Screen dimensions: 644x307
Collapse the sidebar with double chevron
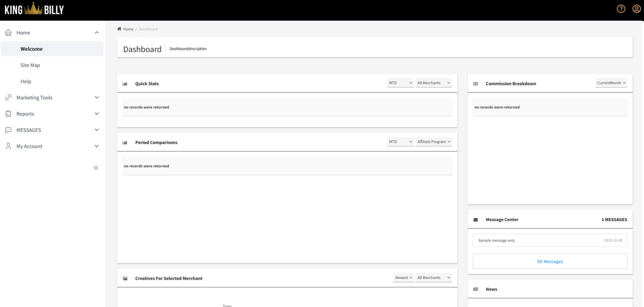click(x=96, y=168)
